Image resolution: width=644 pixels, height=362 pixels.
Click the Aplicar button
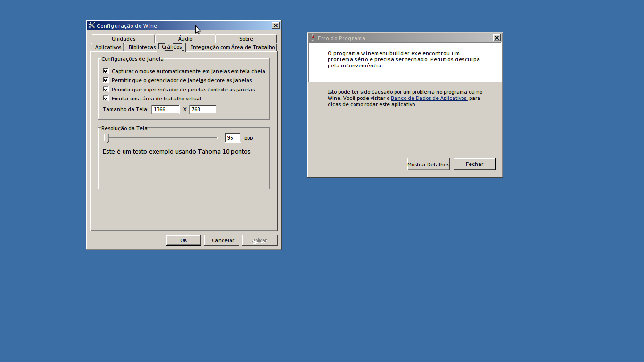(259, 240)
